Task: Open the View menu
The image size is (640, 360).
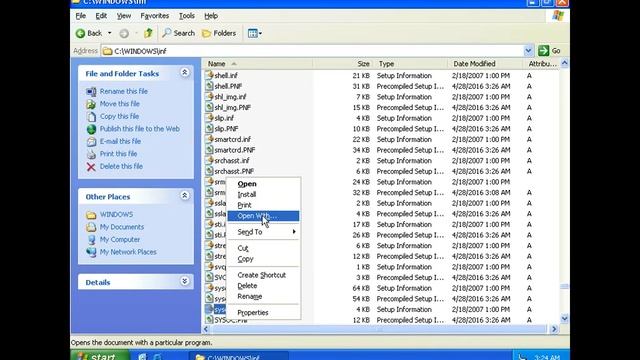Action: 124,16
